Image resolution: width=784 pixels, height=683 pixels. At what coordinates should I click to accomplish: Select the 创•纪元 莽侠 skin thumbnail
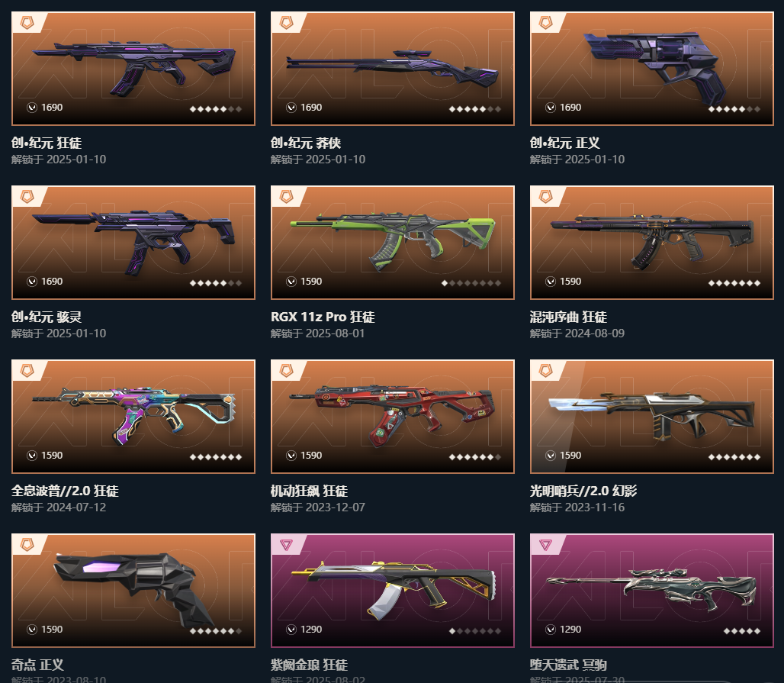[393, 69]
